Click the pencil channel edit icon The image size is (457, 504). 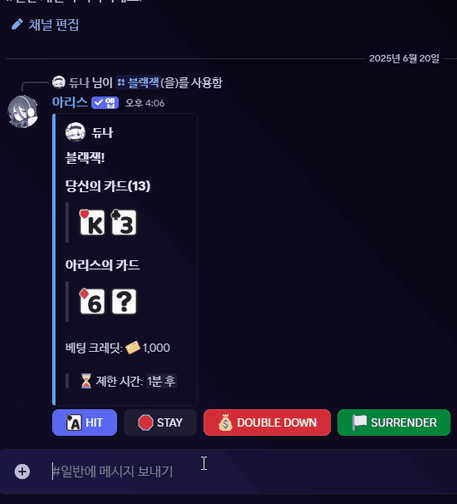(17, 25)
